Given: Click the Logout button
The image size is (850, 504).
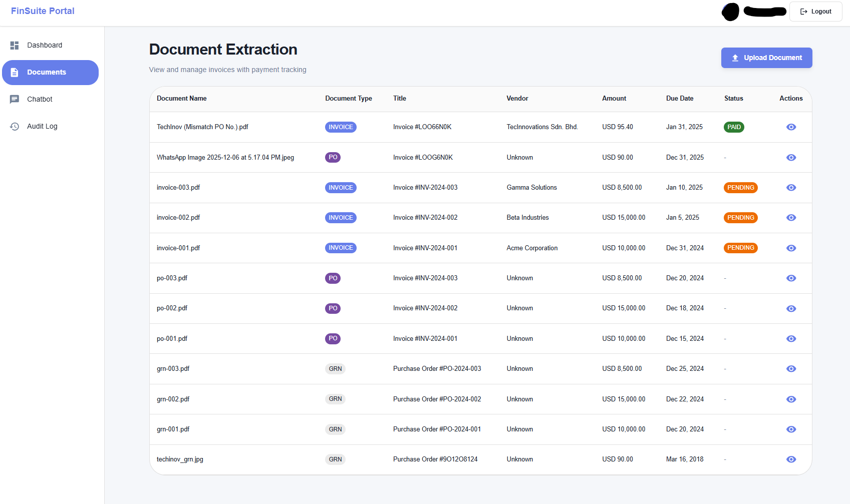Looking at the screenshot, I should [815, 12].
